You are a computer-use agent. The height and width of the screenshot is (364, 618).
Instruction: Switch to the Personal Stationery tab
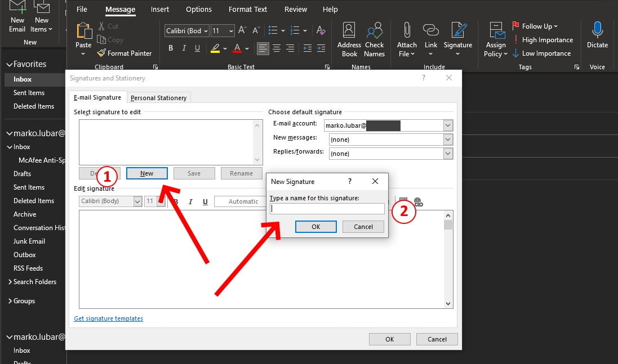[x=159, y=97]
